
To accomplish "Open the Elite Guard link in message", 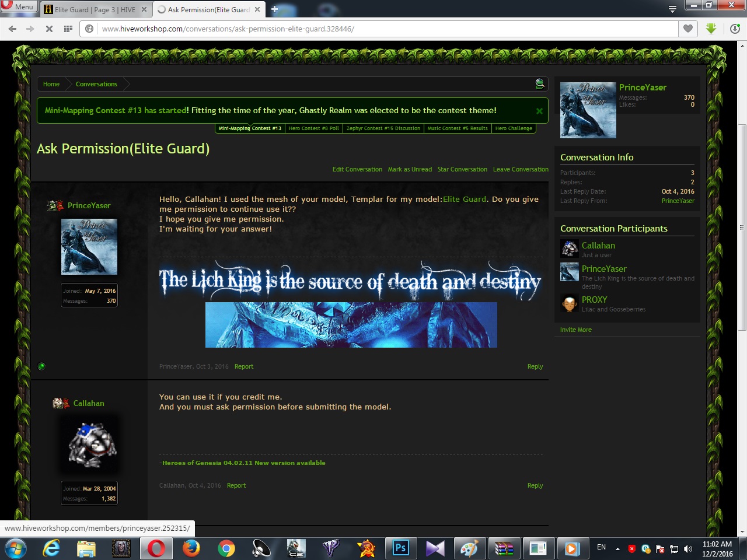I will click(465, 199).
